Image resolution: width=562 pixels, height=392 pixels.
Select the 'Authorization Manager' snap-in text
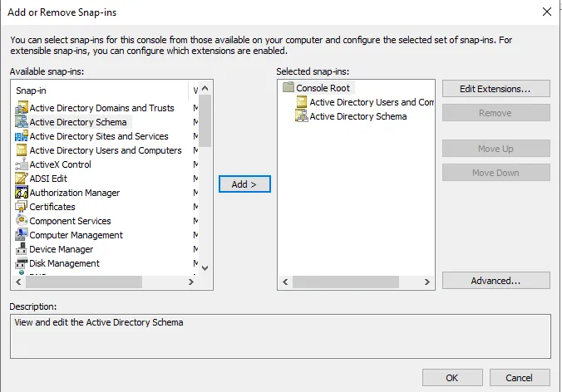click(75, 193)
